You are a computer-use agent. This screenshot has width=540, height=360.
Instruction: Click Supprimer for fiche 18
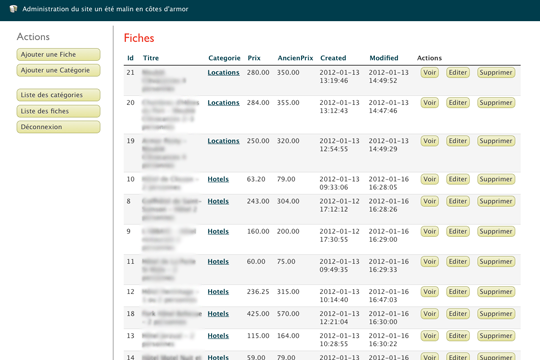coord(496,314)
